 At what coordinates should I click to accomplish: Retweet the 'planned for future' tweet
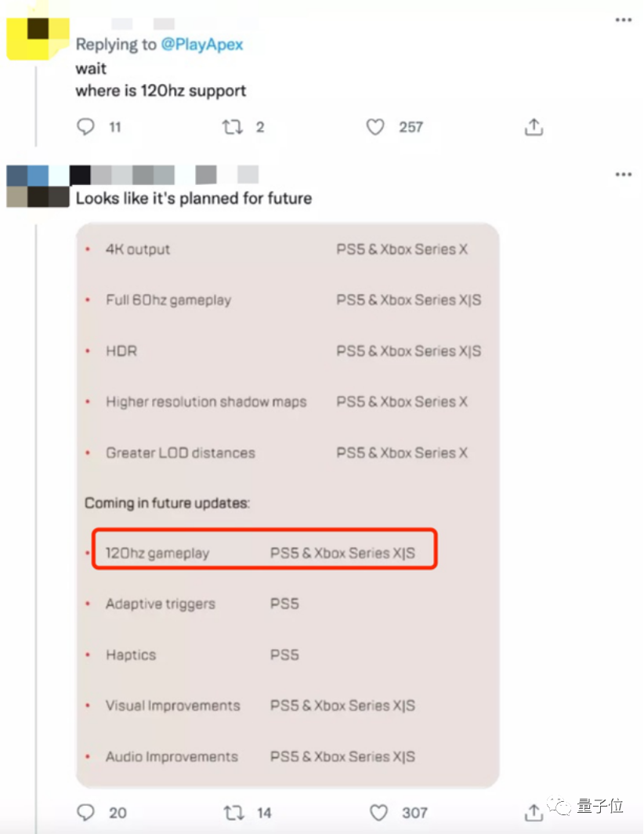coord(233,812)
